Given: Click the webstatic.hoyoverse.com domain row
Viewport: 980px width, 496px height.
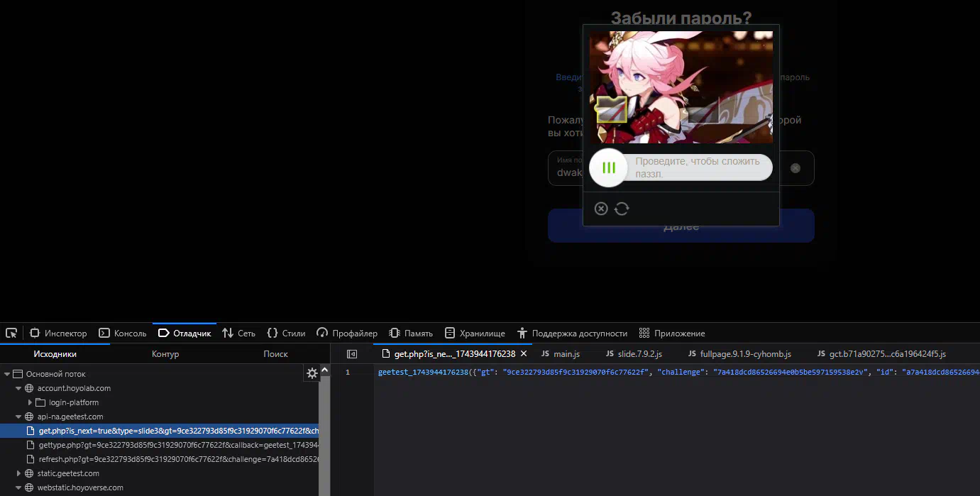Looking at the screenshot, I should click(159, 487).
